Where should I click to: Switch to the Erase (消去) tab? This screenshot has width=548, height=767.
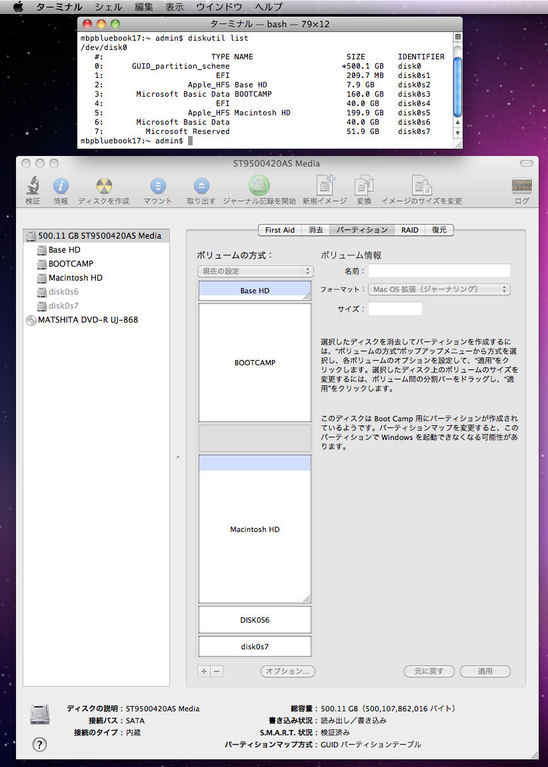[x=316, y=230]
